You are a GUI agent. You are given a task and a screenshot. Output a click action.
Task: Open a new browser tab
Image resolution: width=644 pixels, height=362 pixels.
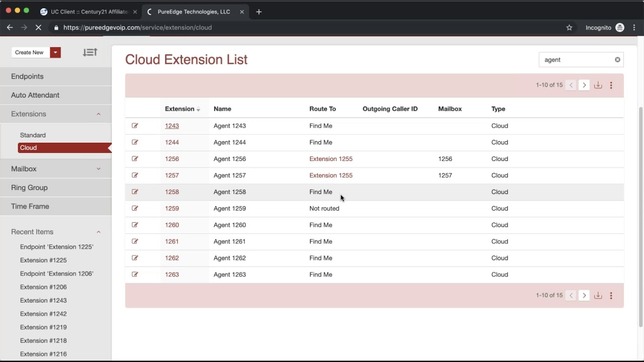(x=259, y=12)
